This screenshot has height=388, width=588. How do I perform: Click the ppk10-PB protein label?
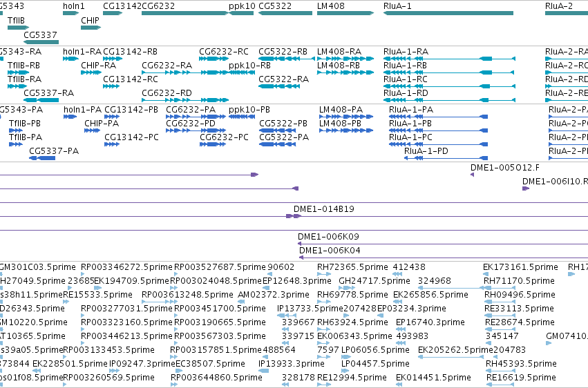click(249, 110)
